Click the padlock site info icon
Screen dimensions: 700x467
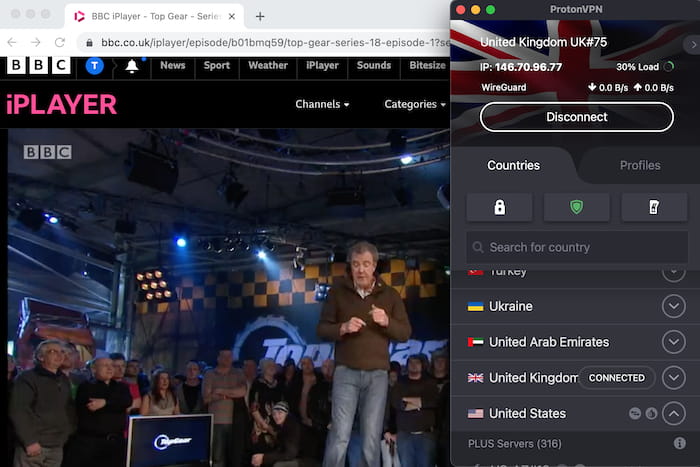pyautogui.click(x=89, y=43)
